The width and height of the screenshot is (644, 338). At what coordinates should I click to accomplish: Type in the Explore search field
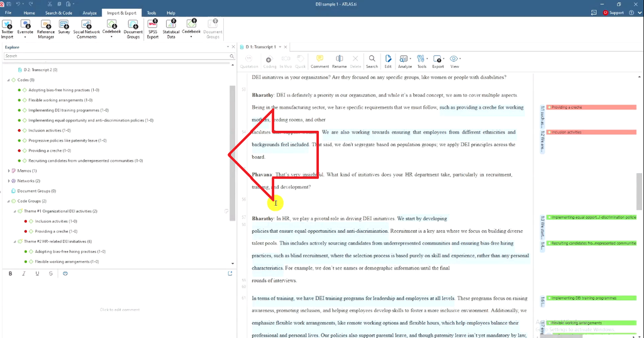point(116,56)
